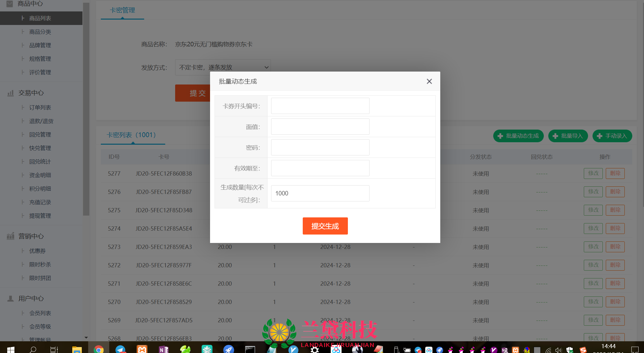
Task: Switch to 卡密列表 (1001) tab
Action: (132, 135)
